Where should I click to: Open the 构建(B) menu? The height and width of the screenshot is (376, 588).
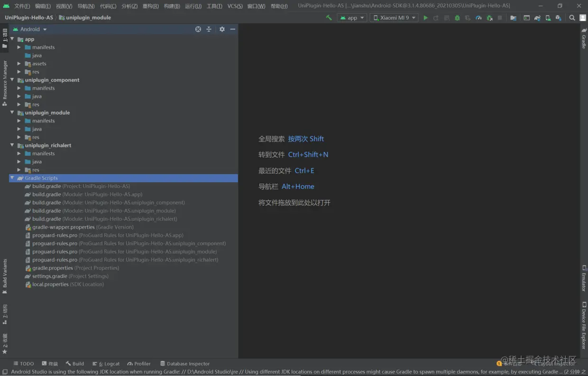pyautogui.click(x=172, y=6)
